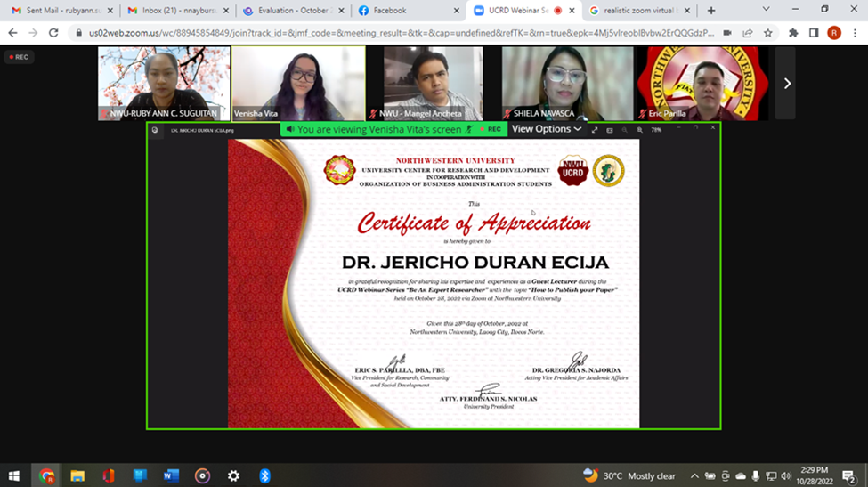Bookmark this page with star icon
This screenshot has width=868, height=487.
pos(767,33)
